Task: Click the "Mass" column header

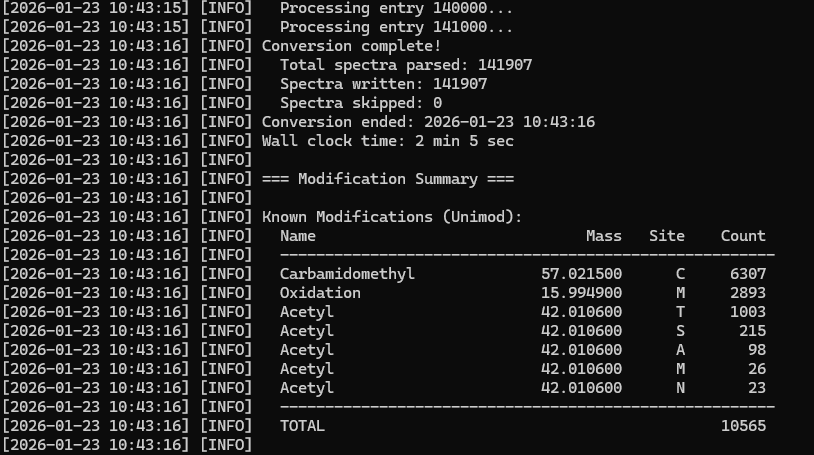Action: [604, 236]
